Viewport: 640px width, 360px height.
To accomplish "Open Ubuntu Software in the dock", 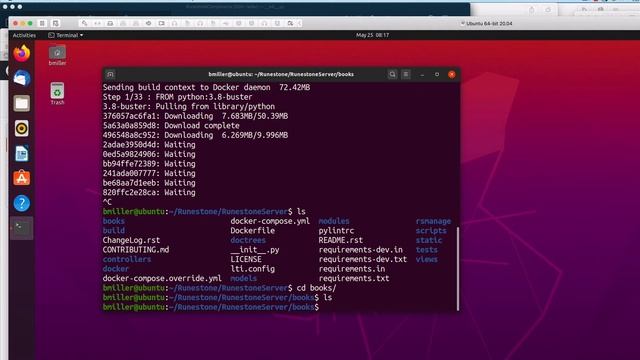I will 22,178.
